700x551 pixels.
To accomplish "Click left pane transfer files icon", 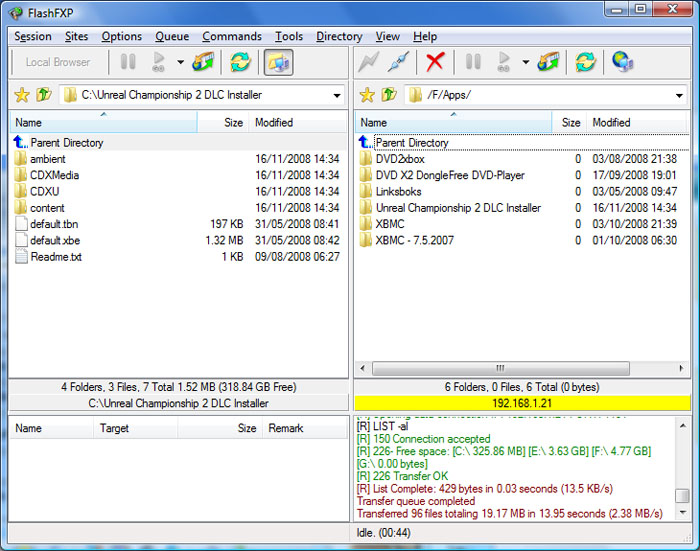I will pos(203,62).
